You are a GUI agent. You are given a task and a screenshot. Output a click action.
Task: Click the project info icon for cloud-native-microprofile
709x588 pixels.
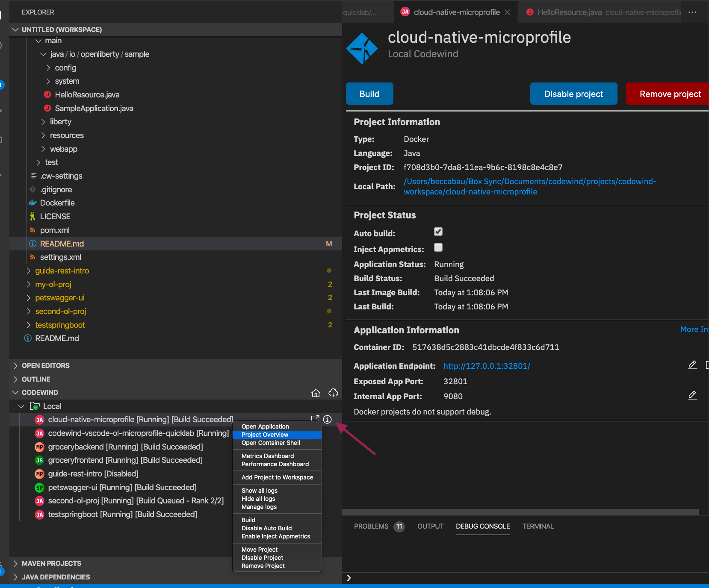click(x=328, y=420)
